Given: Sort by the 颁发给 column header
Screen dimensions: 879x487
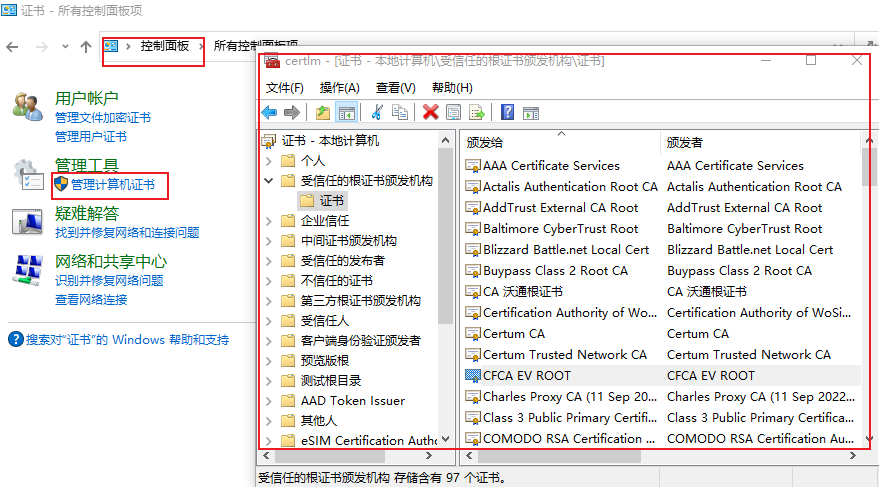Looking at the screenshot, I should tap(561, 143).
